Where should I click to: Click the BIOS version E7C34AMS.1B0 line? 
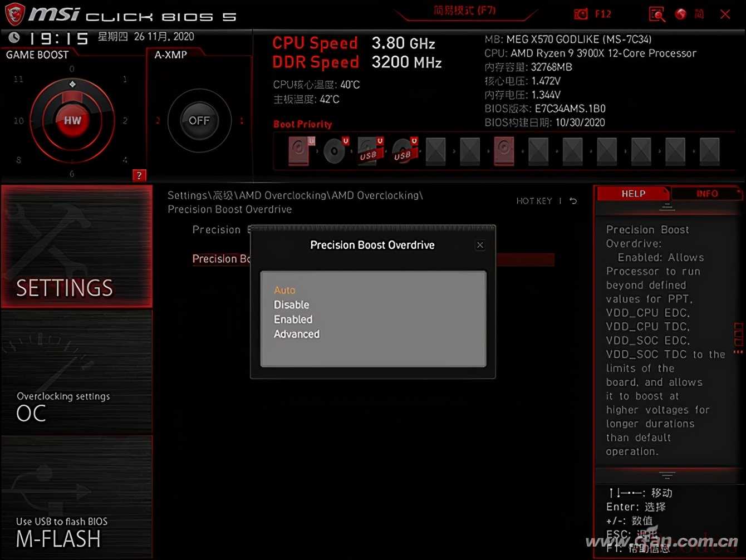pyautogui.click(x=545, y=109)
